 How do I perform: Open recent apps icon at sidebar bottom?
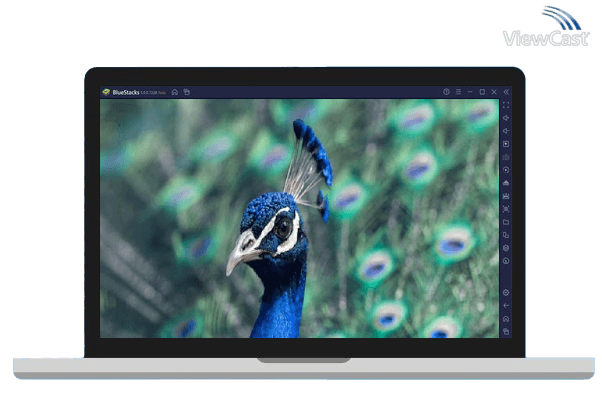(x=506, y=331)
